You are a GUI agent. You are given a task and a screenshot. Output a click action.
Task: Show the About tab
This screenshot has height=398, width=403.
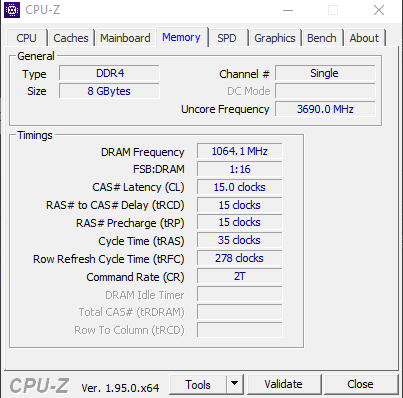point(364,38)
